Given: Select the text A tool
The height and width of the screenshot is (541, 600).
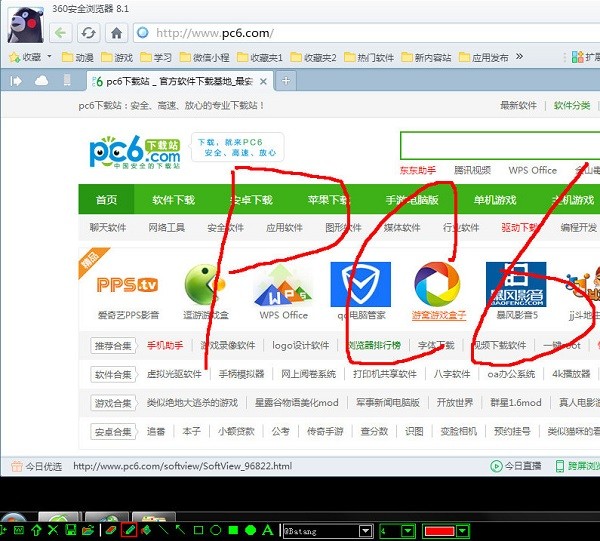Looking at the screenshot, I should click(x=268, y=530).
